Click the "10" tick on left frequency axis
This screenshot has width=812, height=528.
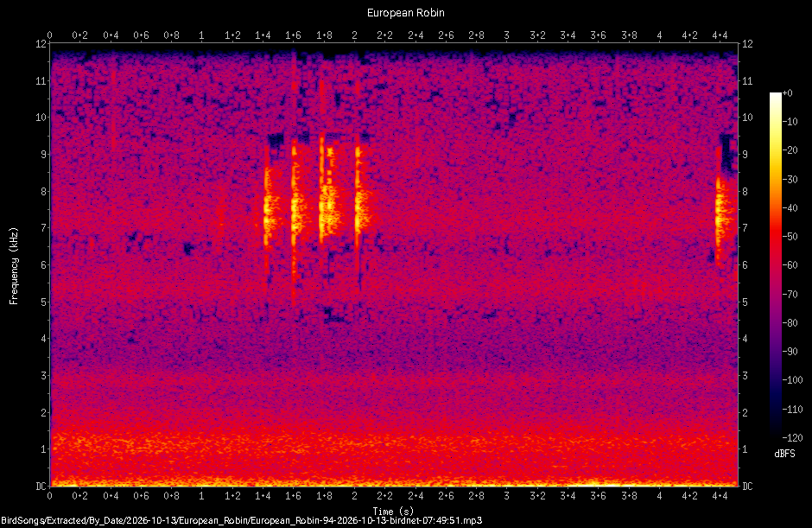click(41, 118)
